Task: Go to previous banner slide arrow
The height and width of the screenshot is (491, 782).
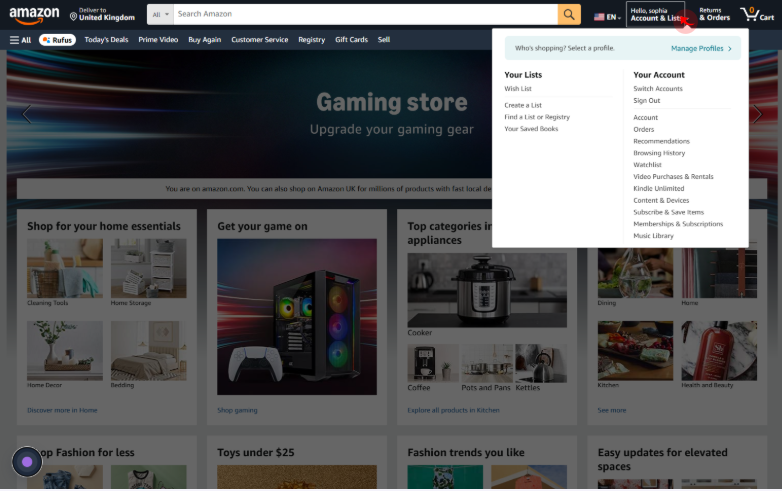Action: [x=27, y=114]
